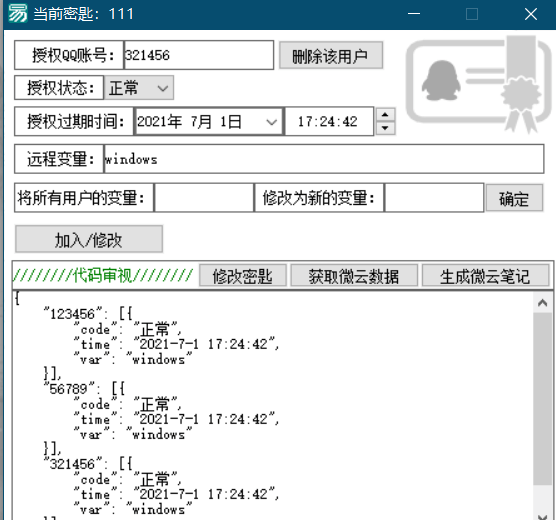Click the 确定 button
The width and height of the screenshot is (556, 520).
514,198
